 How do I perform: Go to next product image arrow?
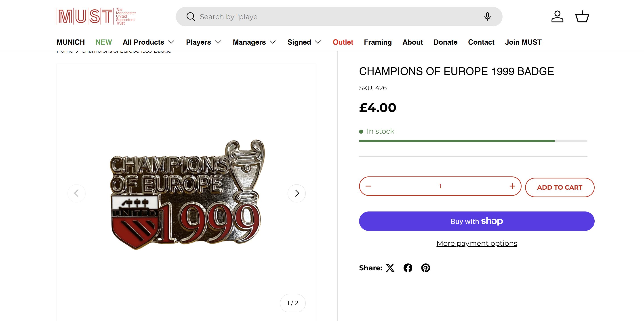pyautogui.click(x=297, y=193)
